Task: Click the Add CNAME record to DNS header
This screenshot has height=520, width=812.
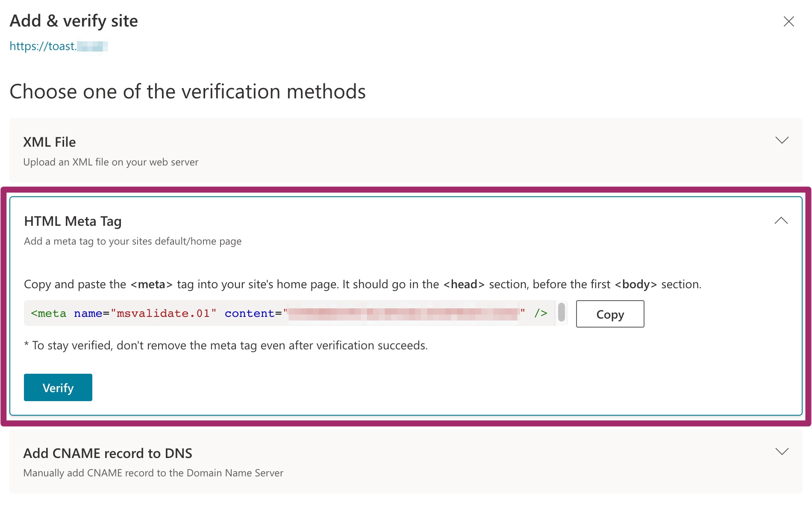Action: click(x=108, y=452)
